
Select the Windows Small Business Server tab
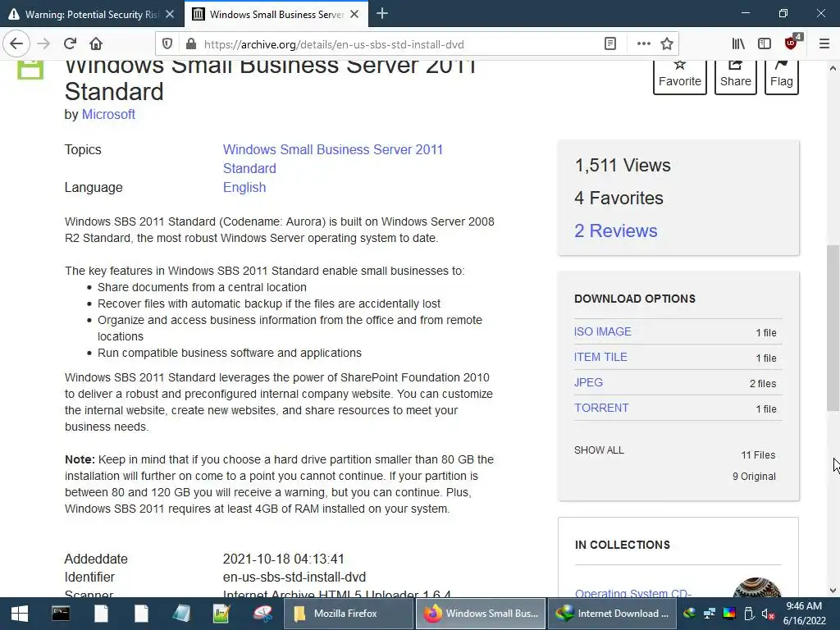tap(276, 15)
